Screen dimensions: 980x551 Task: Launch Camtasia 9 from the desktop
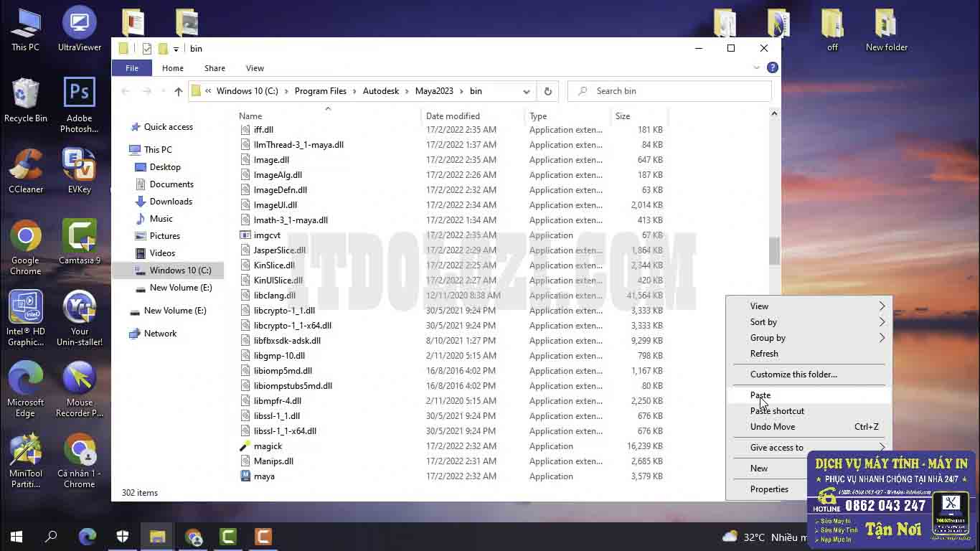[79, 235]
